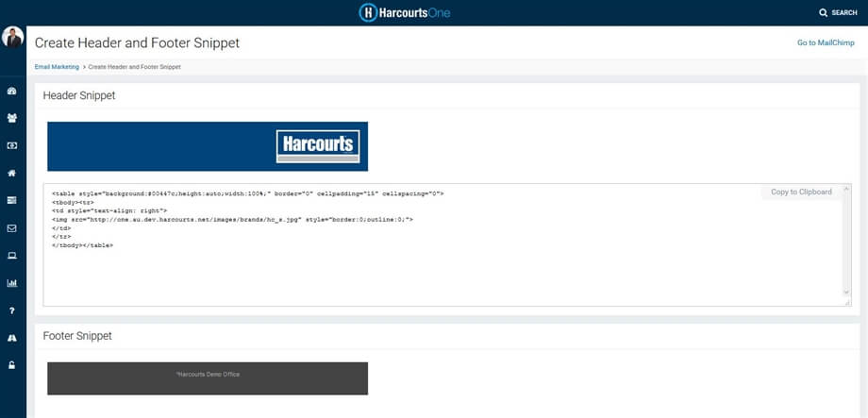Click the magnifier SEARCH button
The width and height of the screenshot is (868, 418).
[838, 12]
